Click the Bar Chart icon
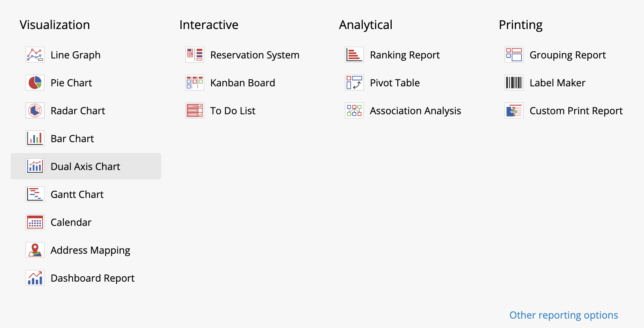The height and width of the screenshot is (328, 644). pyautogui.click(x=35, y=138)
